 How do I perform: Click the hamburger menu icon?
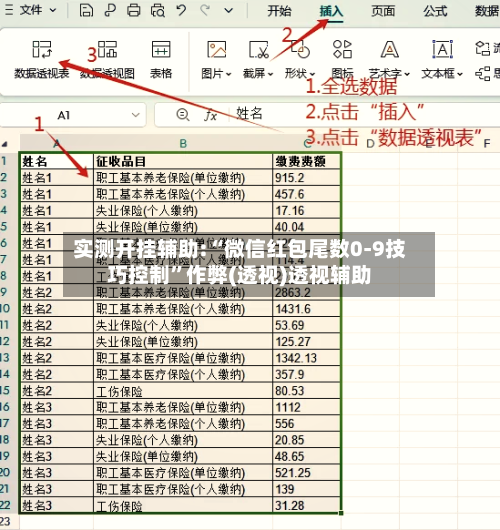click(x=8, y=10)
